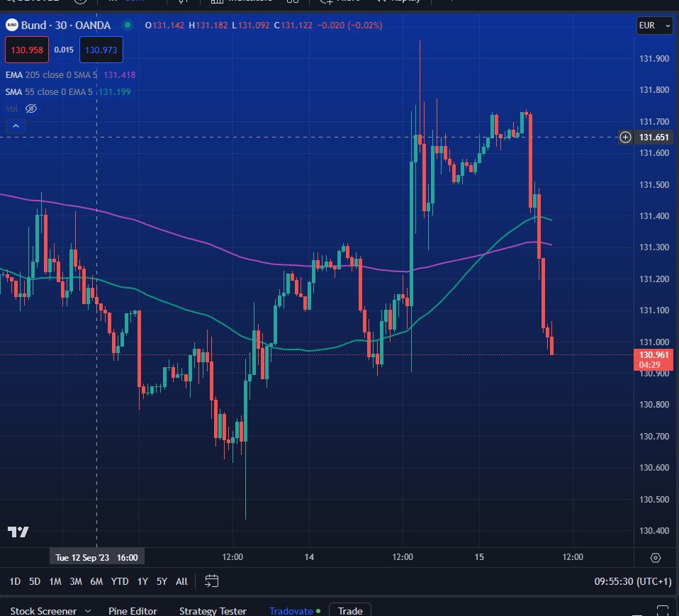679x616 pixels.
Task: Click the plus icon beside 131.651 price
Action: 625,138
